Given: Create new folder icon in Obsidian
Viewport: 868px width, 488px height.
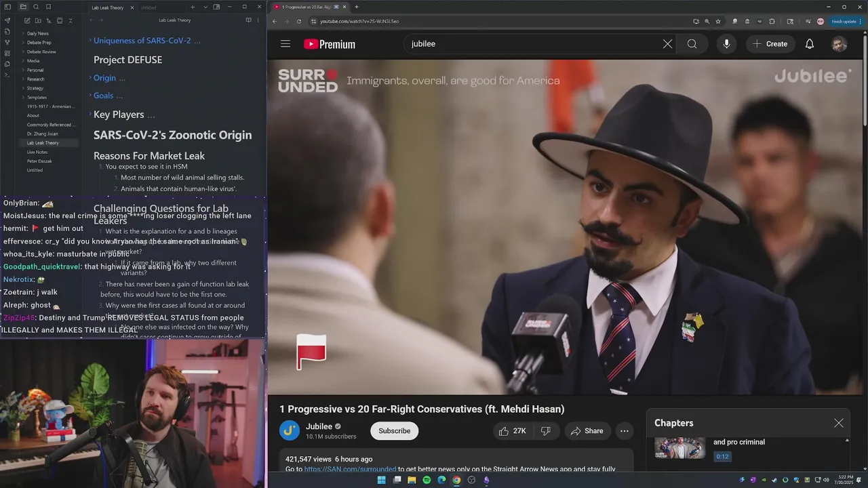Looking at the screenshot, I should 38,21.
